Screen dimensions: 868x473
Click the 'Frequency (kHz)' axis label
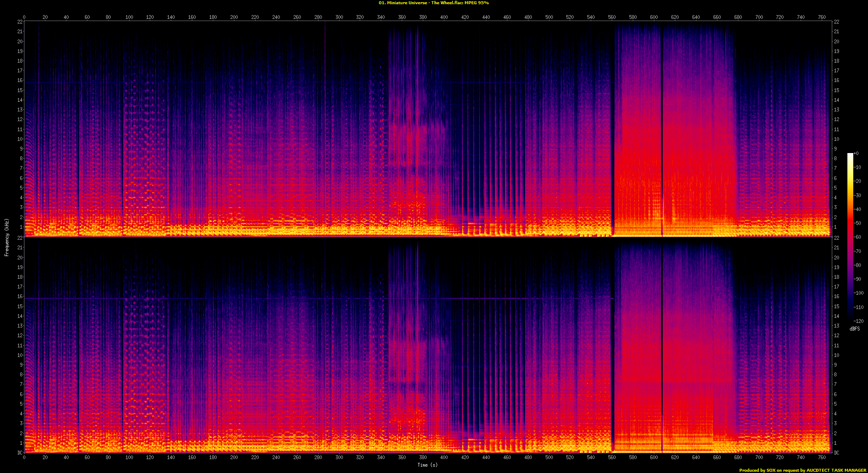pyautogui.click(x=7, y=237)
